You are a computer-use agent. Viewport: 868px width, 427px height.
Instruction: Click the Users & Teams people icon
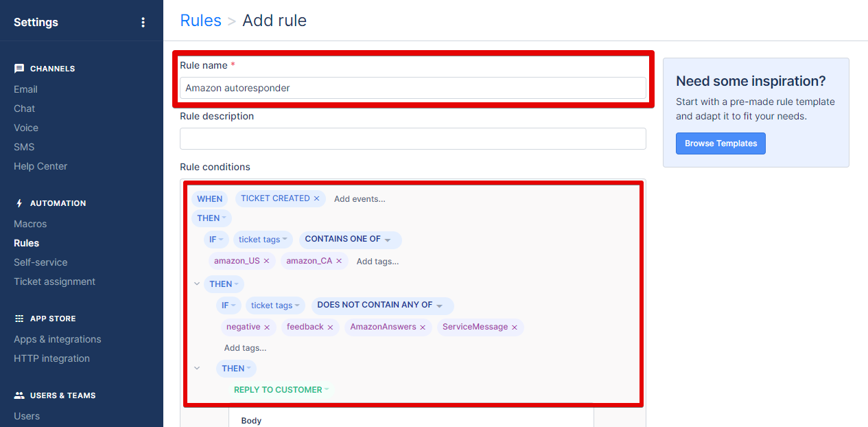[19, 395]
